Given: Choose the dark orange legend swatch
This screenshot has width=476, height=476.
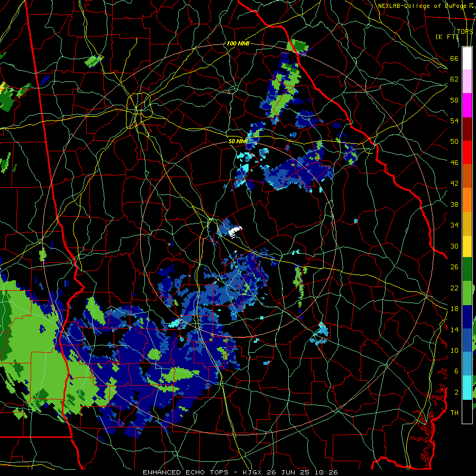Looking at the screenshot, I should [467, 176].
